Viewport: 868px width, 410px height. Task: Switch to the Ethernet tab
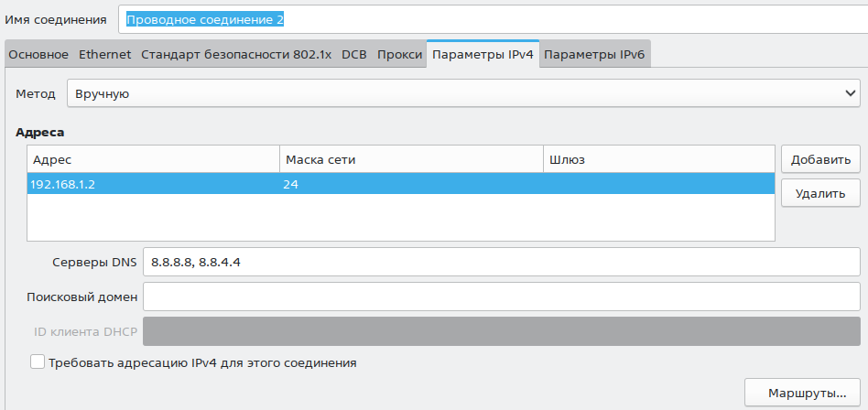pos(104,55)
